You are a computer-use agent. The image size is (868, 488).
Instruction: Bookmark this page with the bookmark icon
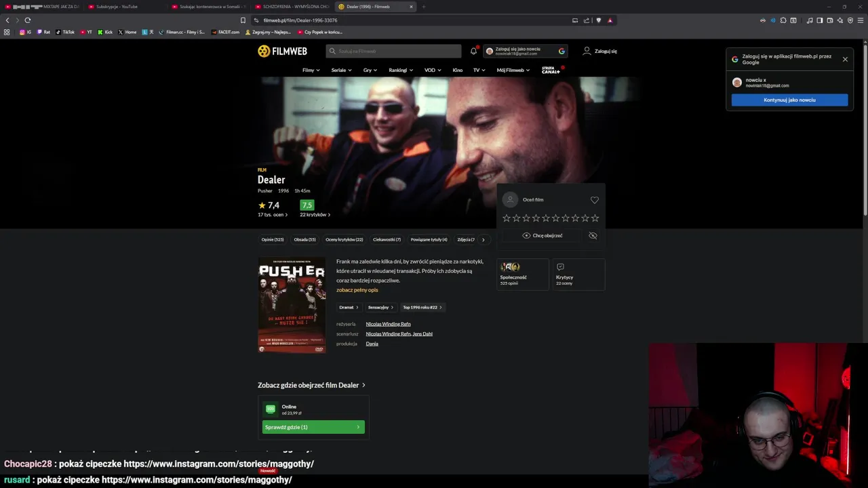pos(243,20)
